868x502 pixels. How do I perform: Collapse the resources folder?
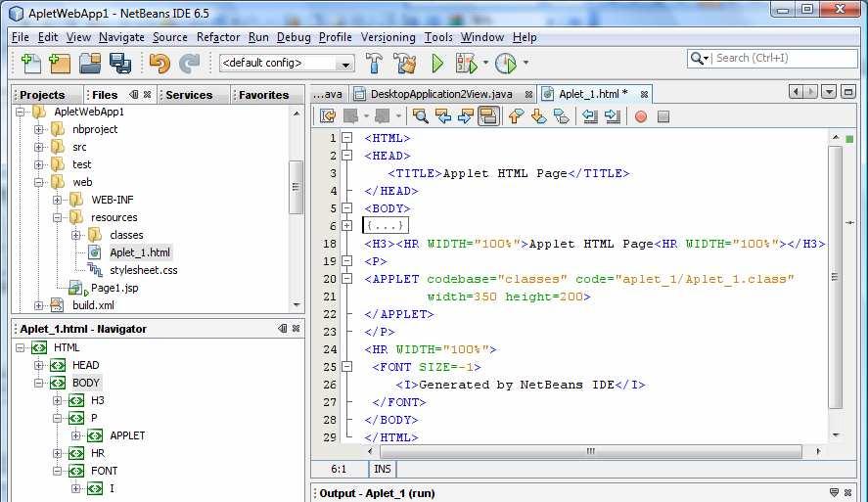pos(57,217)
